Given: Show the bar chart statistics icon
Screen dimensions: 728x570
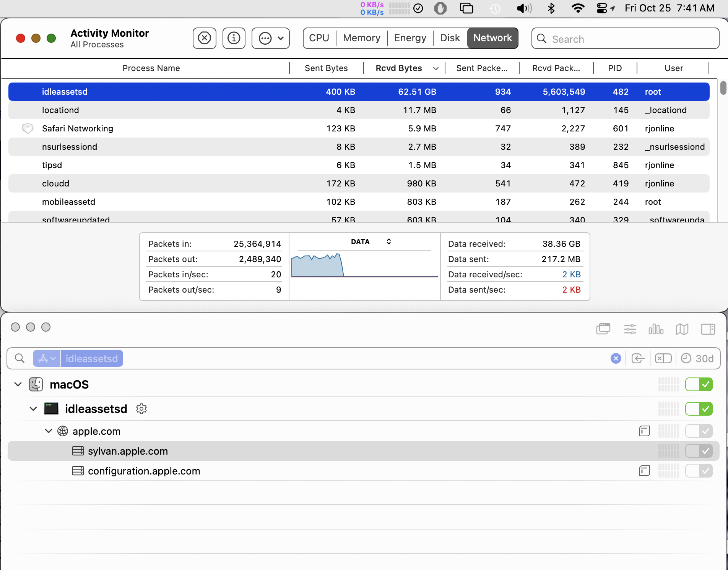Looking at the screenshot, I should 656,329.
